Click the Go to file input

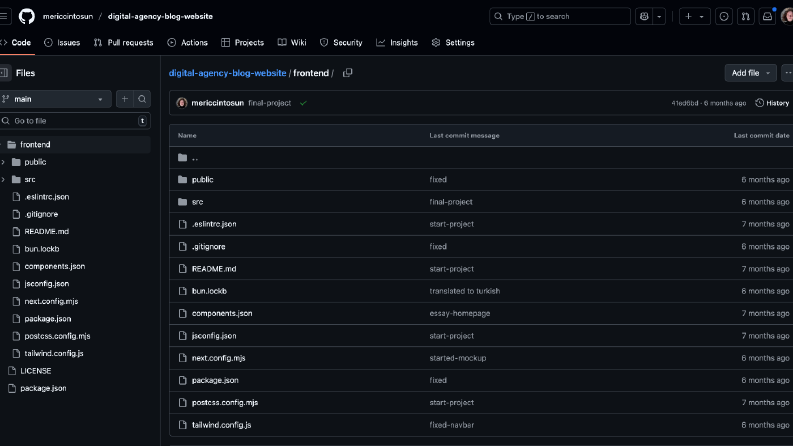(x=75, y=121)
